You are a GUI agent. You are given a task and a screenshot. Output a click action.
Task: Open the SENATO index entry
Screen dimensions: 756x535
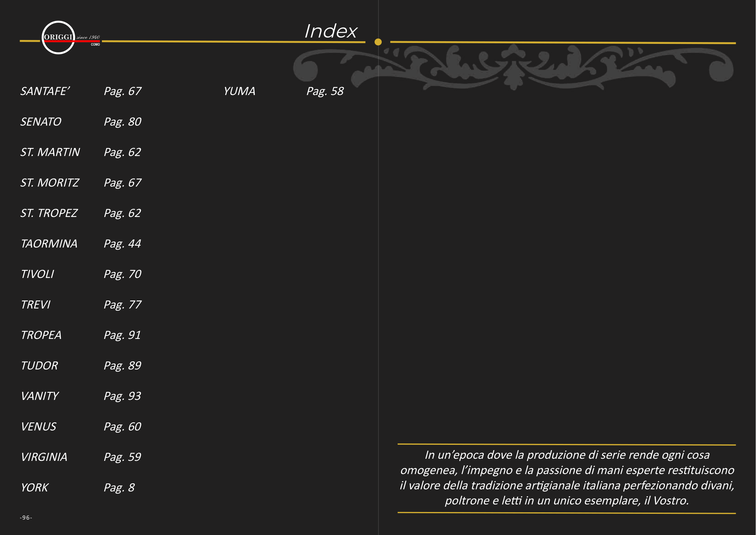[41, 122]
